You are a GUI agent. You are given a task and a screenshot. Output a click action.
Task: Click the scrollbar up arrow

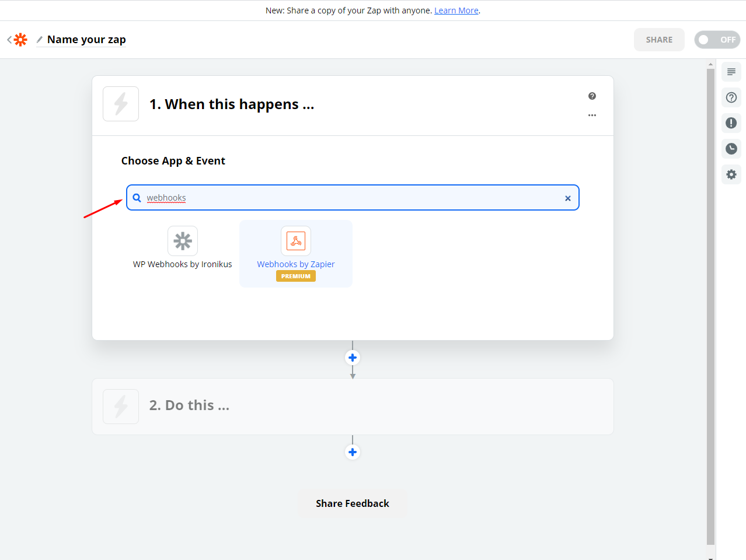710,64
